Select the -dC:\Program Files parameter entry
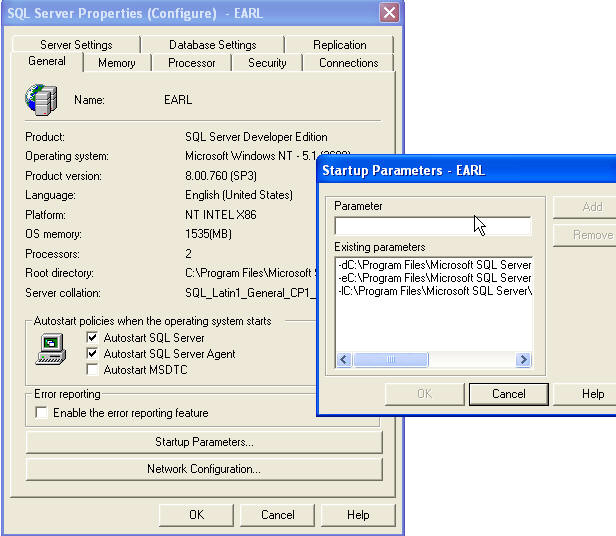The image size is (616, 536). click(x=434, y=265)
